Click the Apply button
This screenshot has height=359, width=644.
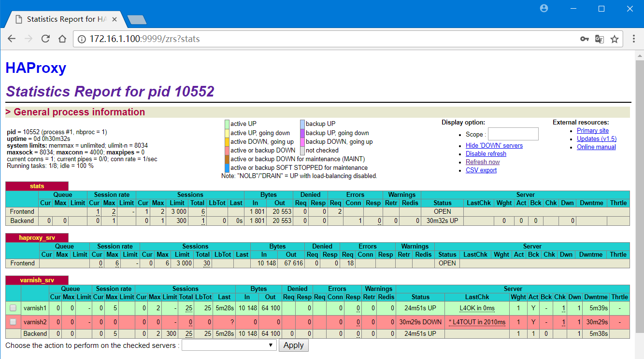tap(293, 345)
